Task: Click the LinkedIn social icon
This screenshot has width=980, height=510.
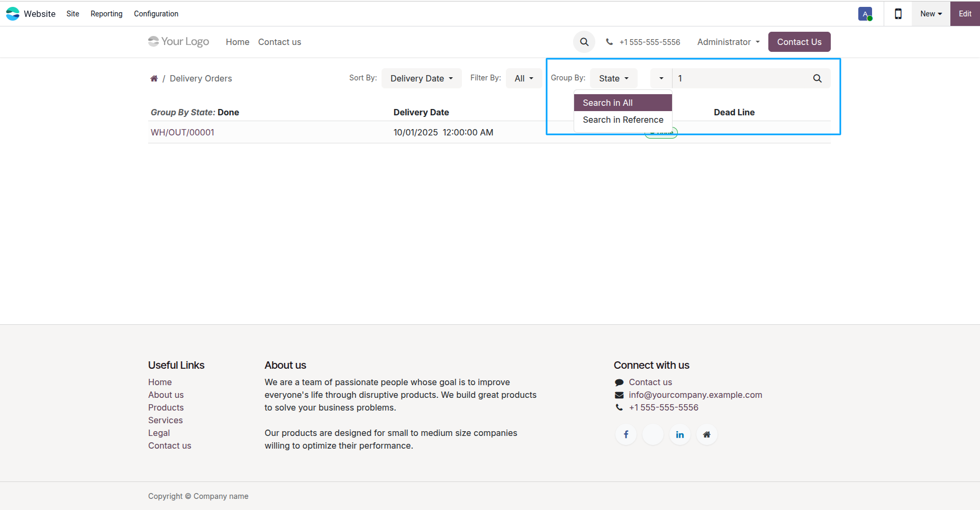Action: tap(680, 434)
